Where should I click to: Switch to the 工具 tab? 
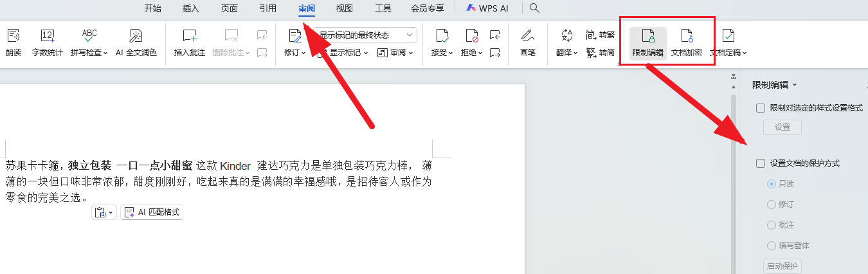point(383,8)
